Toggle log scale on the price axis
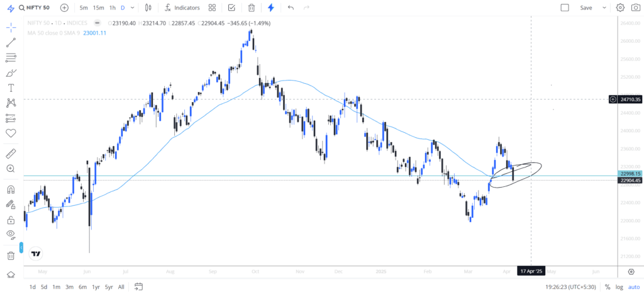 point(619,287)
